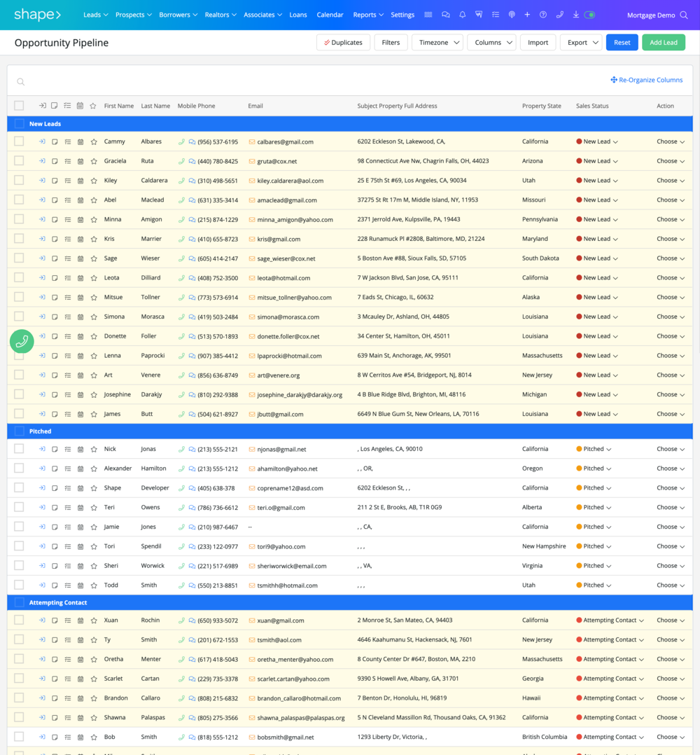
Task: Open Filters button
Action: coord(391,42)
